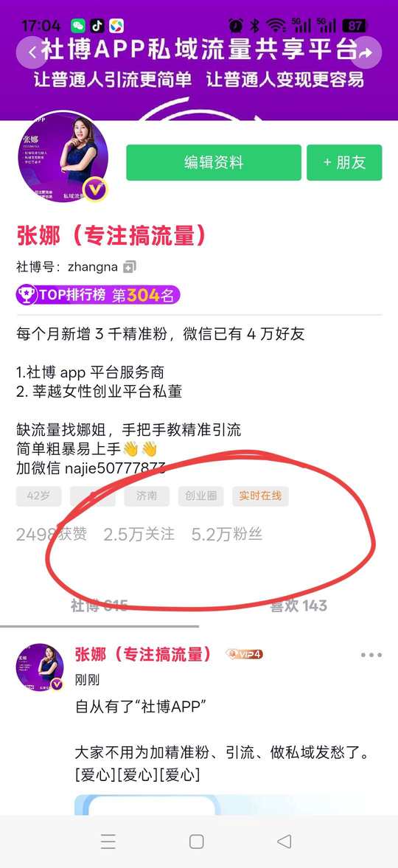Tap the share arrow icon at top right

366,52
